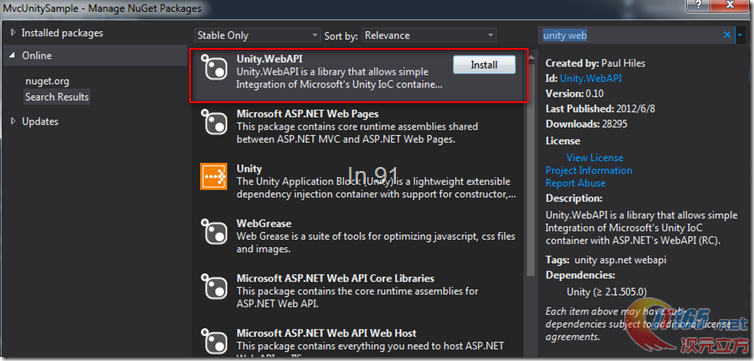The image size is (754, 361).
Task: Install the Unity.WebAPI package
Action: [x=484, y=65]
